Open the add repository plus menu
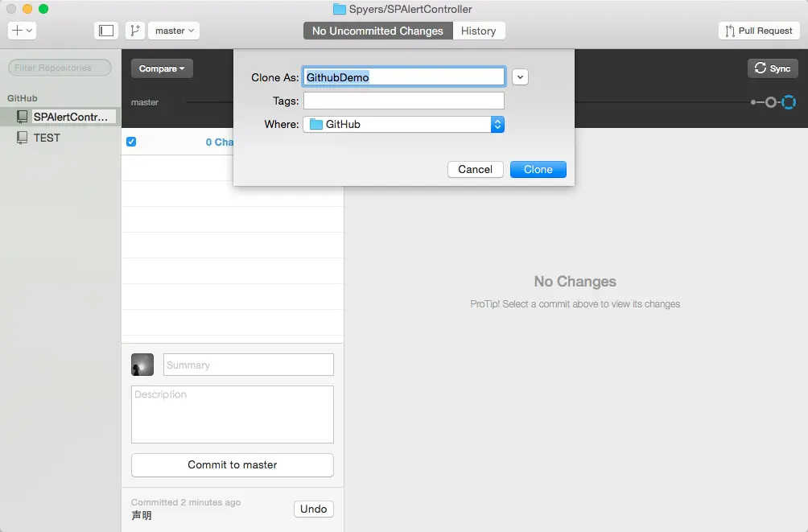The width and height of the screenshot is (808, 532). 22,31
